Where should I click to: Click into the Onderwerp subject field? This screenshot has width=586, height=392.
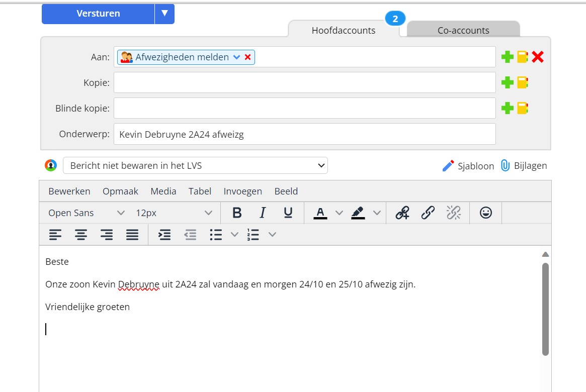click(x=305, y=134)
